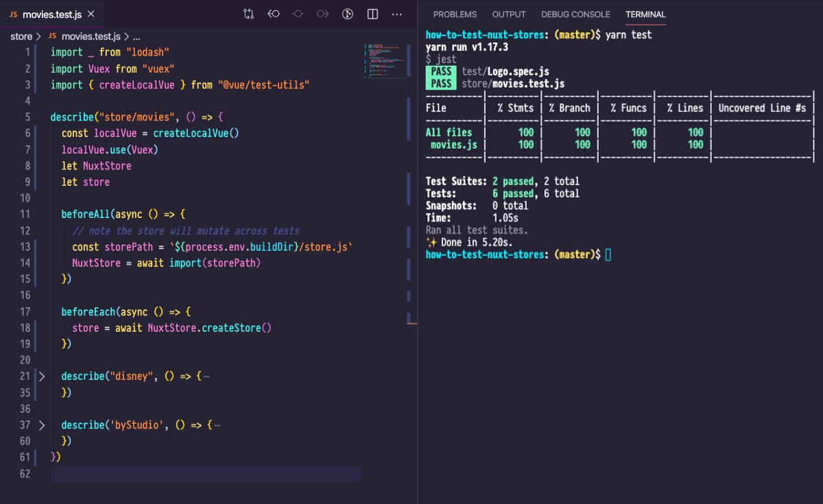Image resolution: width=823 pixels, height=504 pixels.
Task: Click the code minimap preview
Action: pos(384,62)
